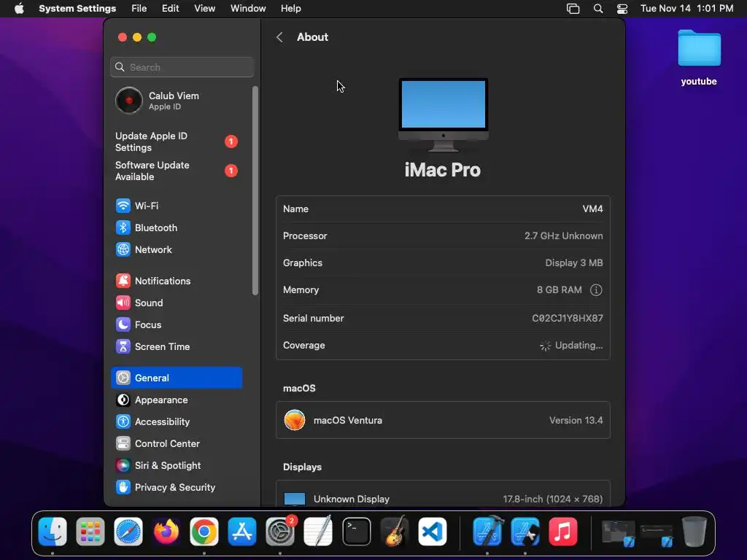
Task: Open the View menu
Action: pos(204,9)
